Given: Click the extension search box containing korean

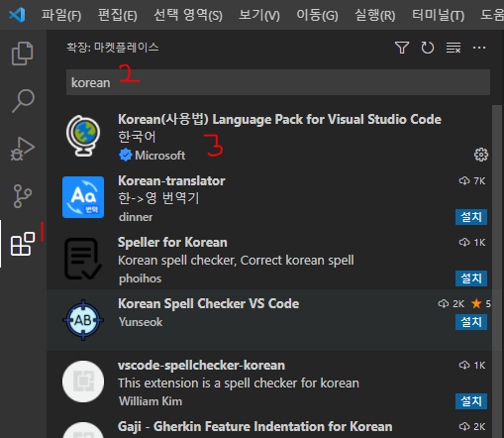Looking at the screenshot, I should [278, 82].
